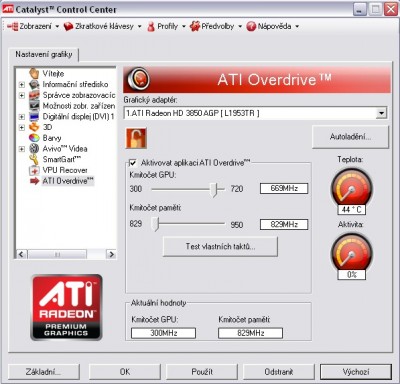Screen dimensions: 400x384
Task: Open the Zobrazení menu dropdown arrow
Action: [57, 26]
